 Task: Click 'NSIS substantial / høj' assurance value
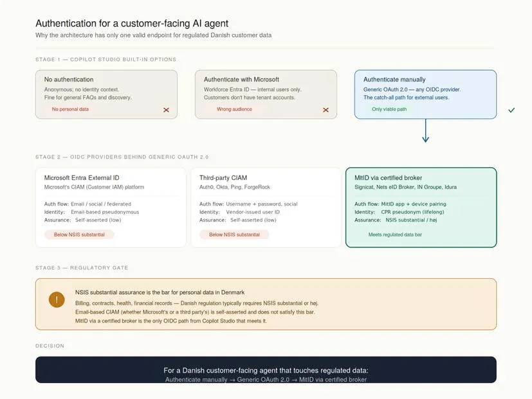point(411,220)
